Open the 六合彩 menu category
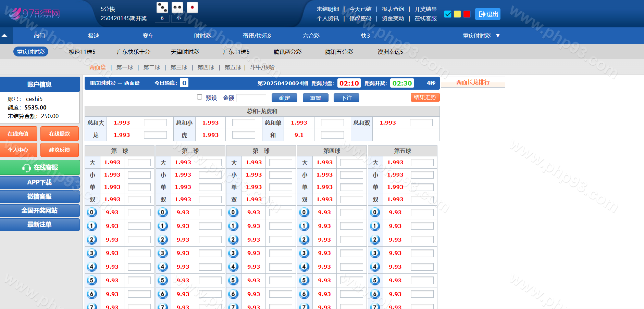This screenshot has width=644, height=309. [311, 36]
